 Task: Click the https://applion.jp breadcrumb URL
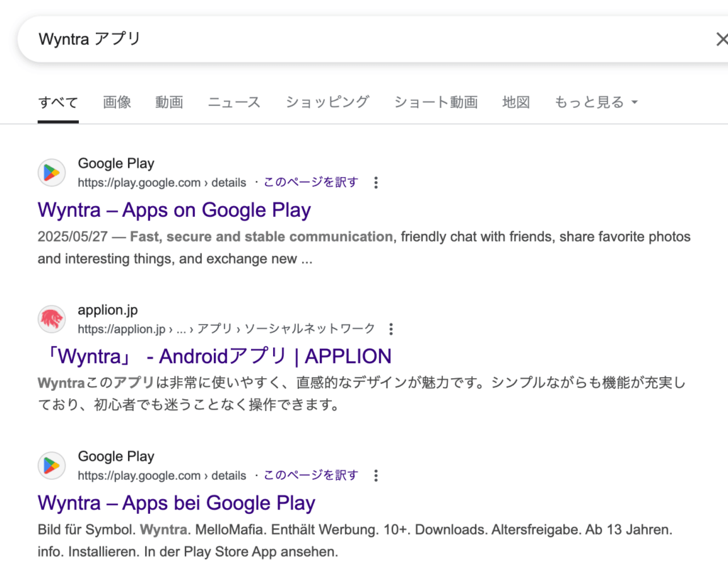coord(226,328)
